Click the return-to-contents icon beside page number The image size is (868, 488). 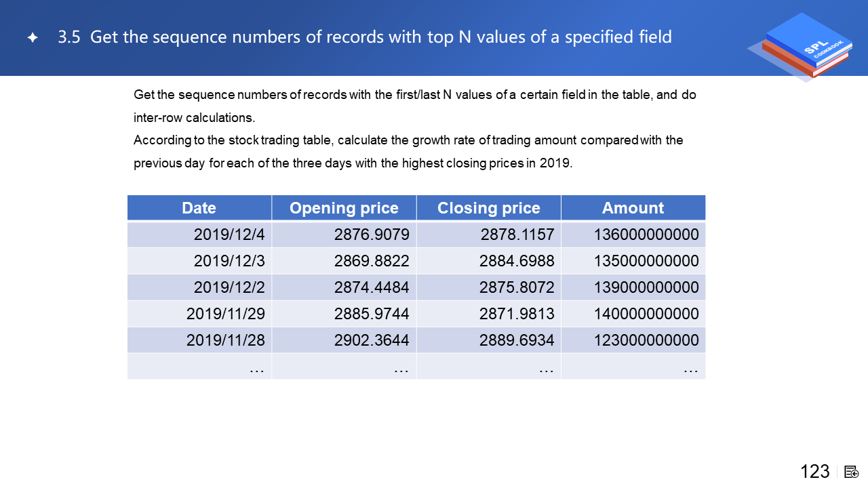(x=852, y=472)
